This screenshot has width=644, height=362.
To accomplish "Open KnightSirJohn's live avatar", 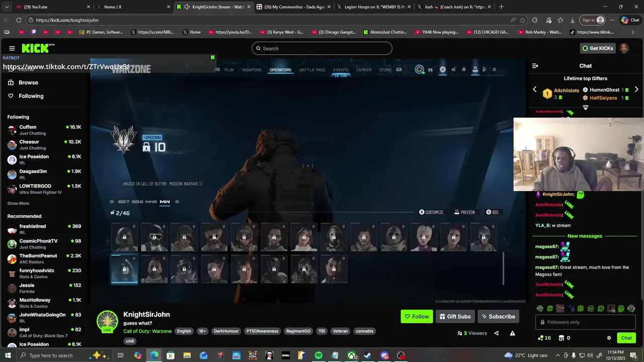I will 107,322.
